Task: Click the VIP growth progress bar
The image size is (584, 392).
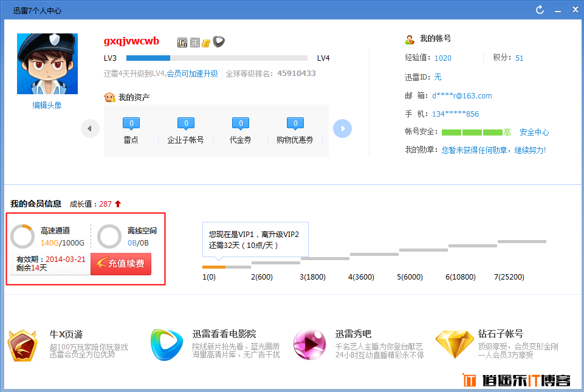Action: [x=227, y=267]
